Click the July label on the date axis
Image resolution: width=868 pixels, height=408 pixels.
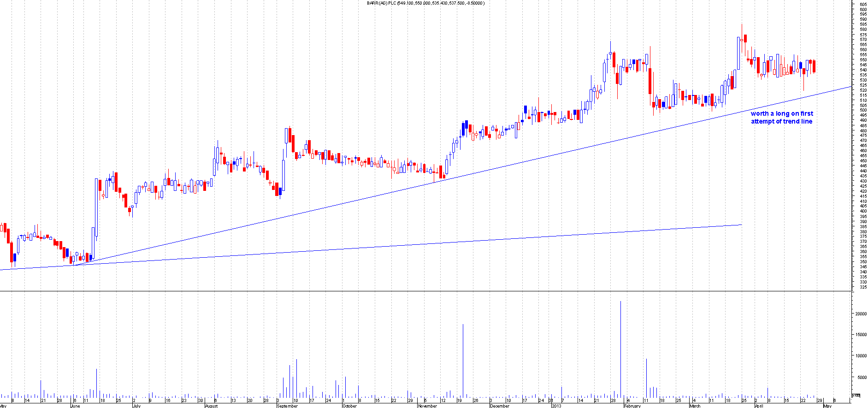coord(136,406)
